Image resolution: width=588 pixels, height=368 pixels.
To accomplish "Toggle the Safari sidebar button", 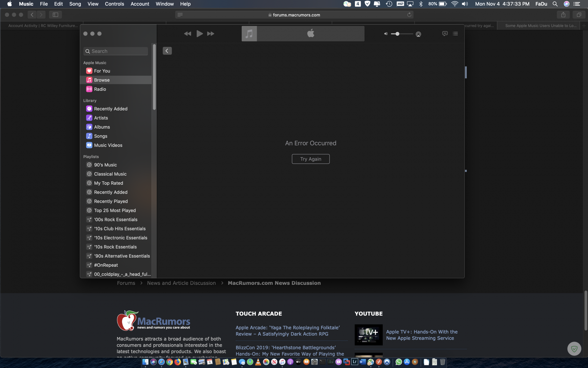I will (x=55, y=15).
